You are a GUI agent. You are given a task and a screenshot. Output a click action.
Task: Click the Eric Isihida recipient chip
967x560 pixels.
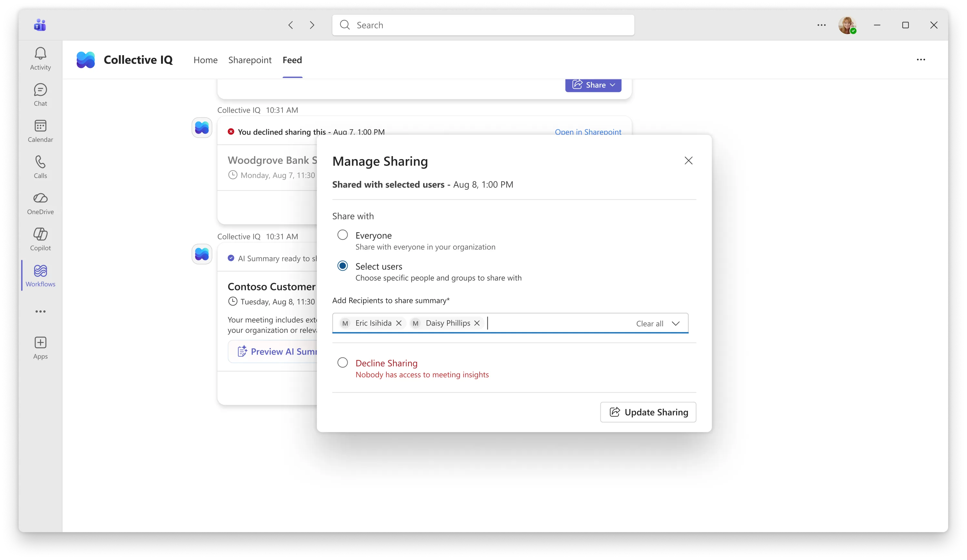click(372, 323)
